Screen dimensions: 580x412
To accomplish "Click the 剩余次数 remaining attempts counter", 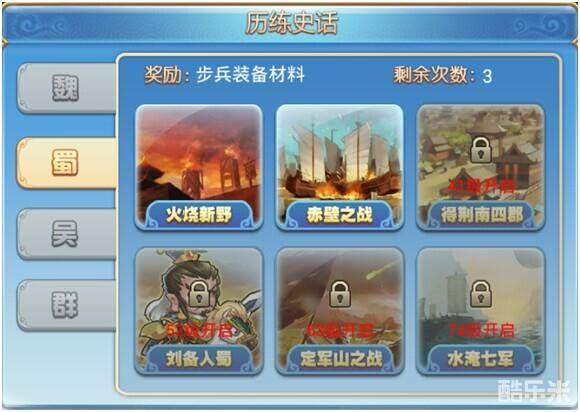I will 443,75.
